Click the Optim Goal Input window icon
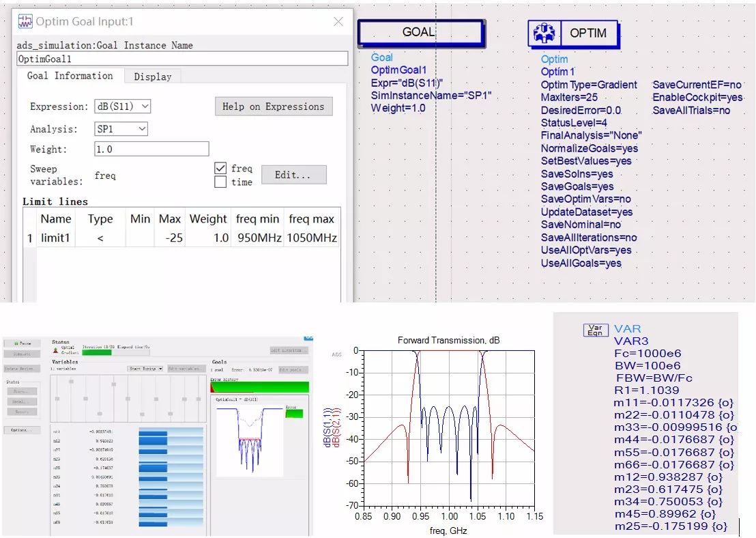 [x=25, y=22]
